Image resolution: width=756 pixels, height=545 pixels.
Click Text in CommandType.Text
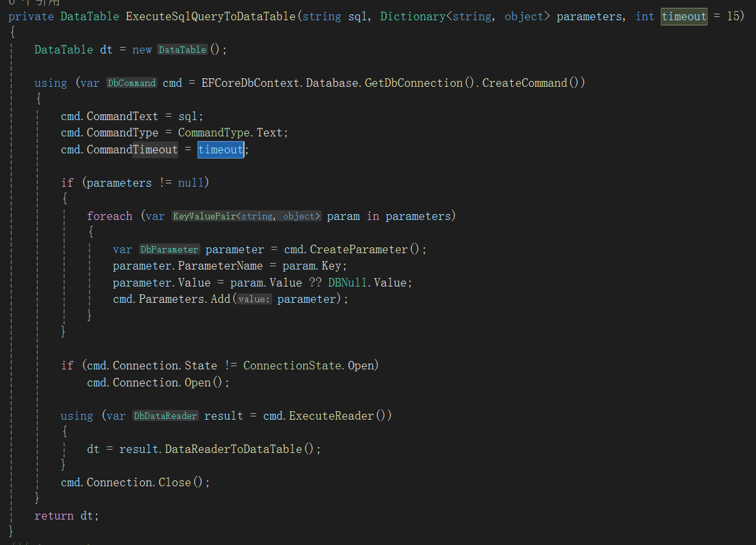(x=269, y=132)
